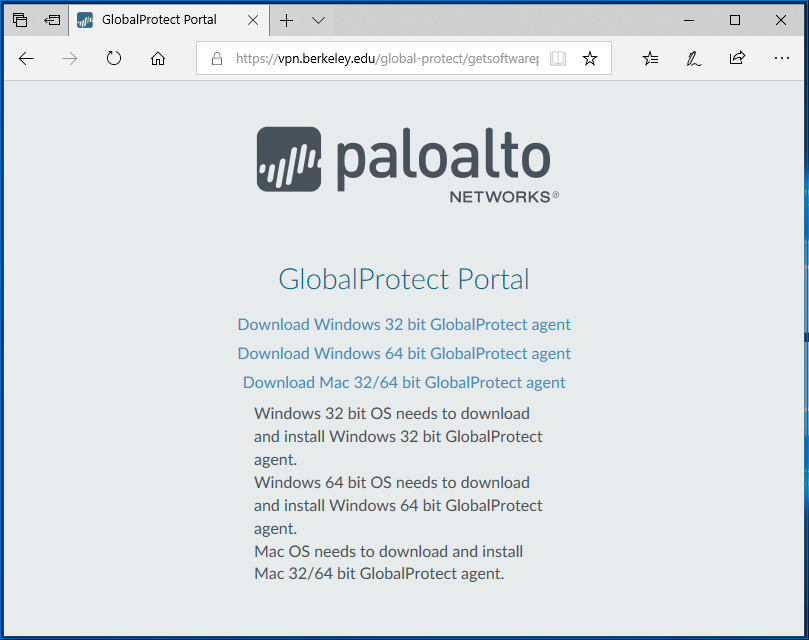Set these tabs aside icon

(x=52, y=20)
